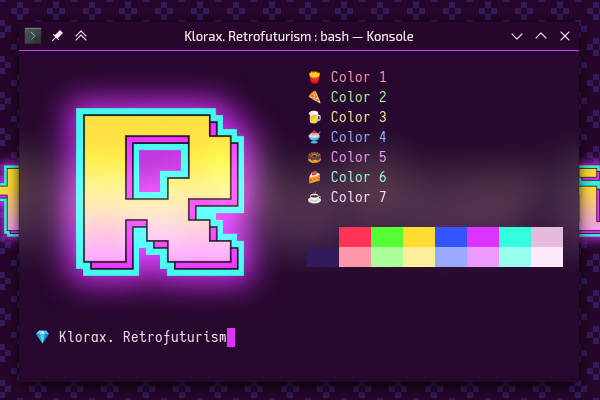The height and width of the screenshot is (400, 600).
Task: Click the saturated magenta palette swatch
Action: click(x=483, y=237)
